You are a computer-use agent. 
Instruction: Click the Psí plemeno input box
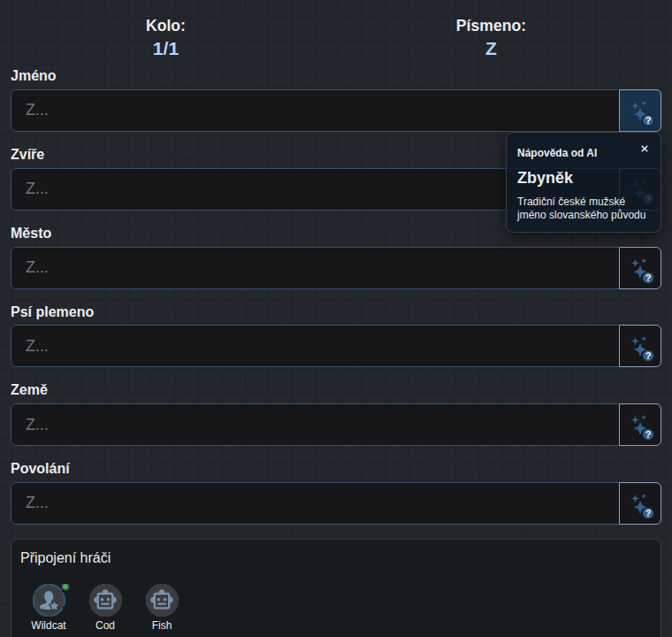[x=315, y=346]
